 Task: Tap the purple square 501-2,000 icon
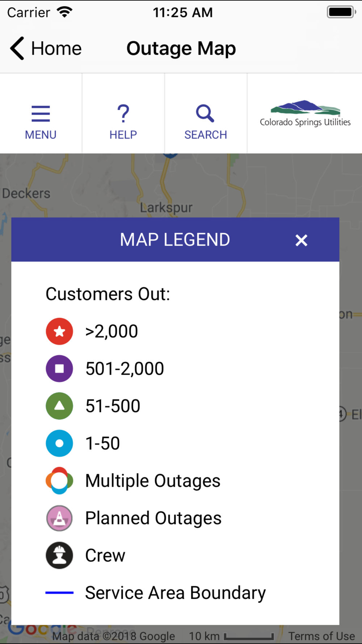point(59,369)
